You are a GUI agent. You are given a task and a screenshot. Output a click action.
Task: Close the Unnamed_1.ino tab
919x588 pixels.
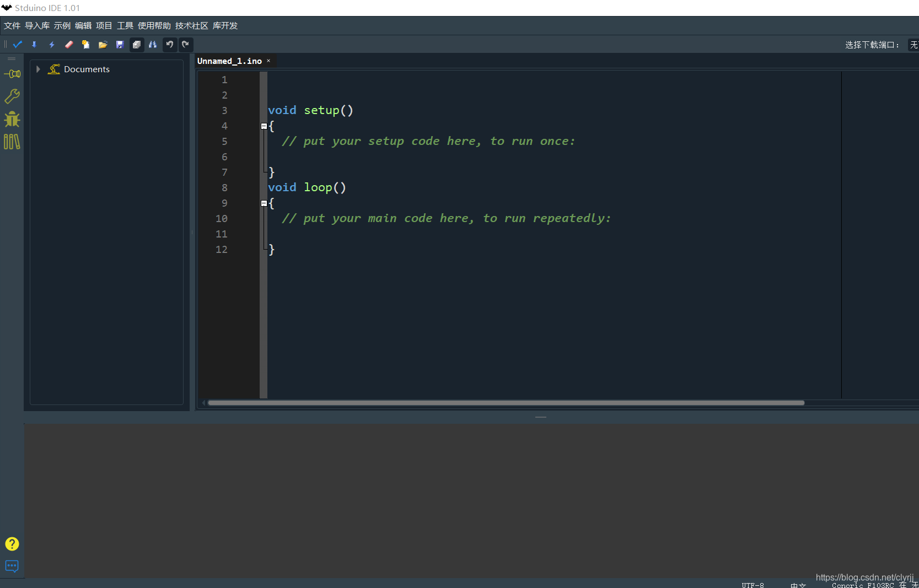(x=268, y=61)
